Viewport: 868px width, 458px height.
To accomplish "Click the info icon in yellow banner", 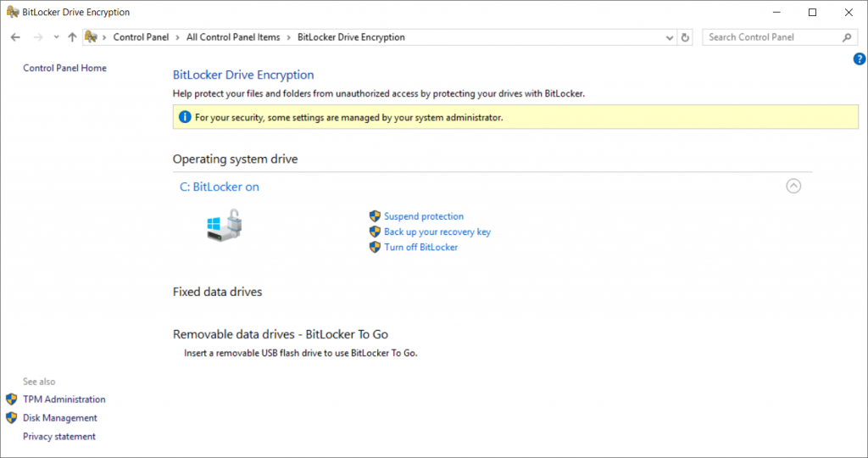I will pyautogui.click(x=185, y=117).
